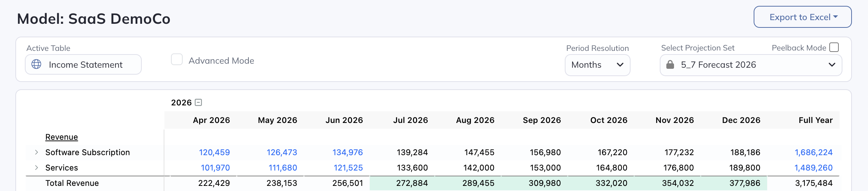Click Software Subscription value 126,473
This screenshot has height=191, width=868.
[x=282, y=152]
